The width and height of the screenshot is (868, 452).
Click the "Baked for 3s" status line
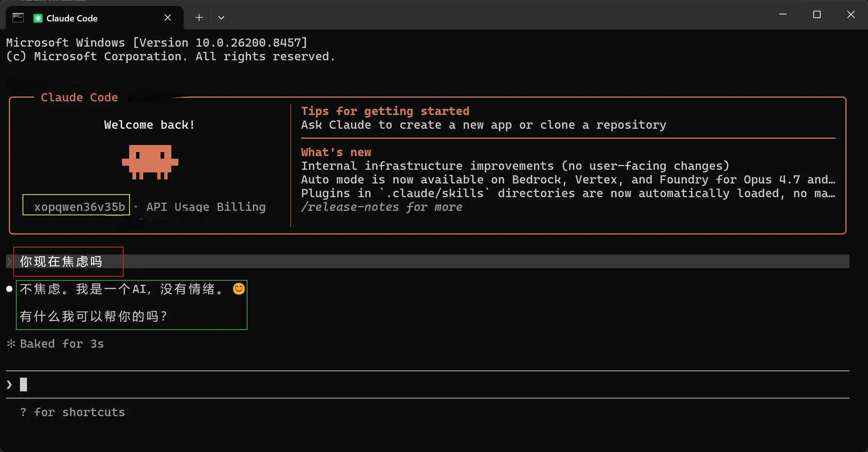click(x=62, y=344)
